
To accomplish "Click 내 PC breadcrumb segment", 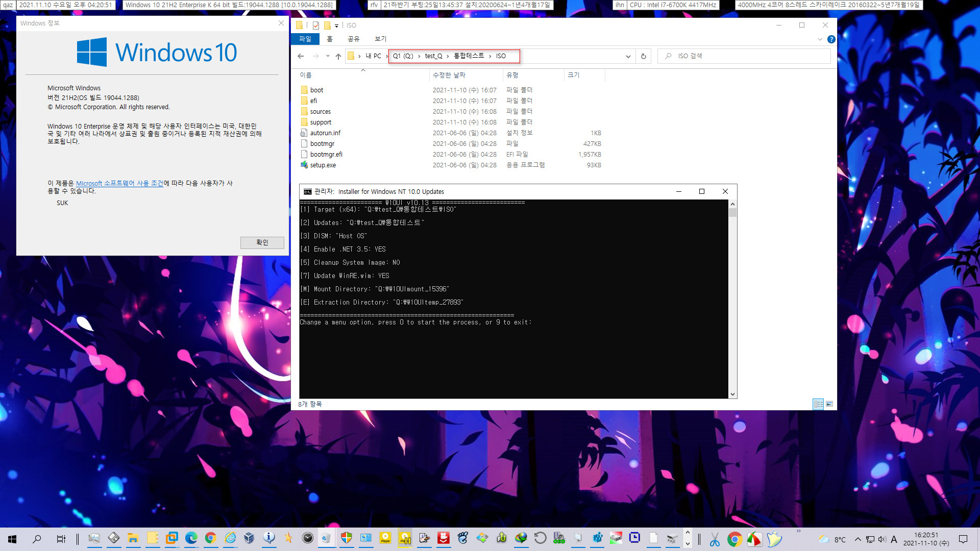I will click(373, 56).
